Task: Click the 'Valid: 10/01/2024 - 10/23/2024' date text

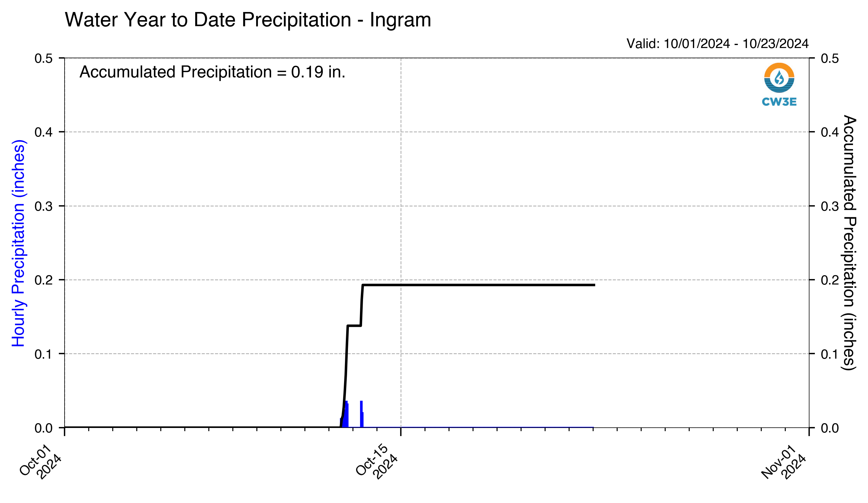Action: pyautogui.click(x=718, y=44)
